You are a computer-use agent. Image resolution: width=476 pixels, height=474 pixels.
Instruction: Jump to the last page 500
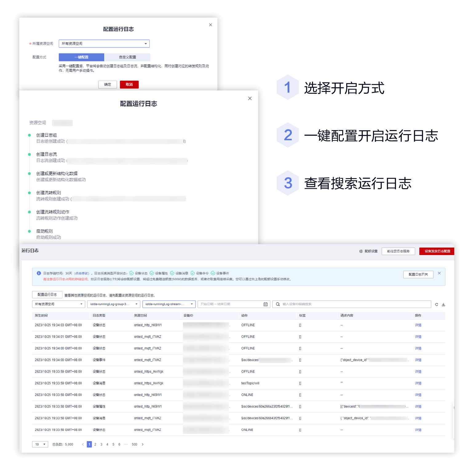coord(134,444)
